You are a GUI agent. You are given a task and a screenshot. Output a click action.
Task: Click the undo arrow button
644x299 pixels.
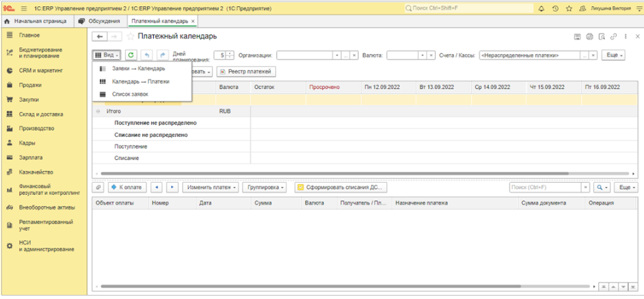[x=147, y=55]
